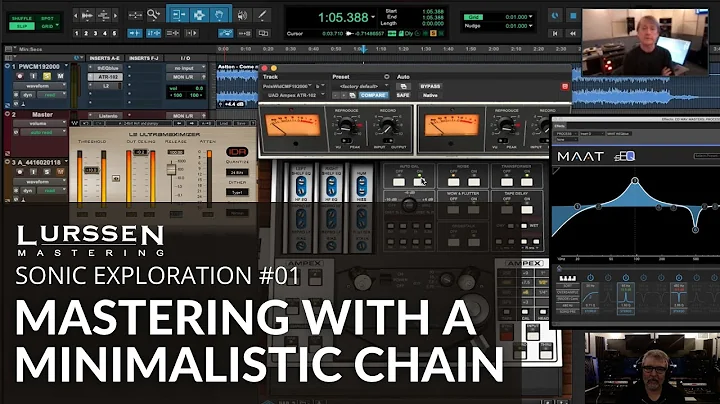Select the Pencil tool
The image size is (720, 404).
click(x=262, y=15)
